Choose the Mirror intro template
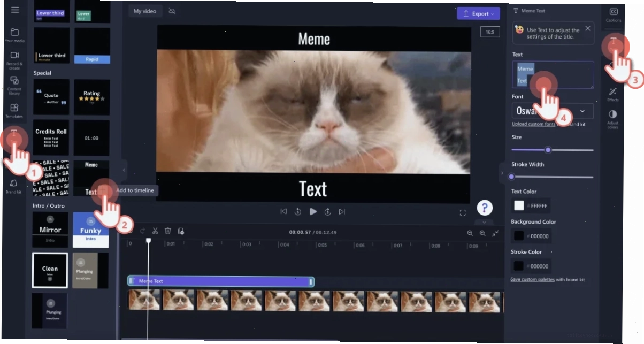644x344 pixels. pos(50,230)
